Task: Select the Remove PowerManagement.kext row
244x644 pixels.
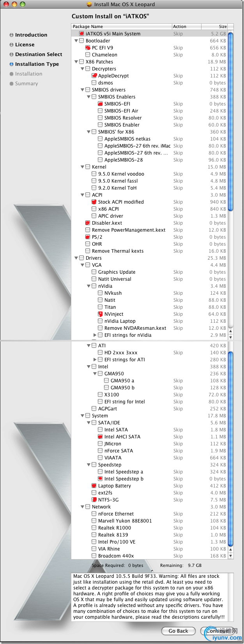Action: click(x=149, y=230)
